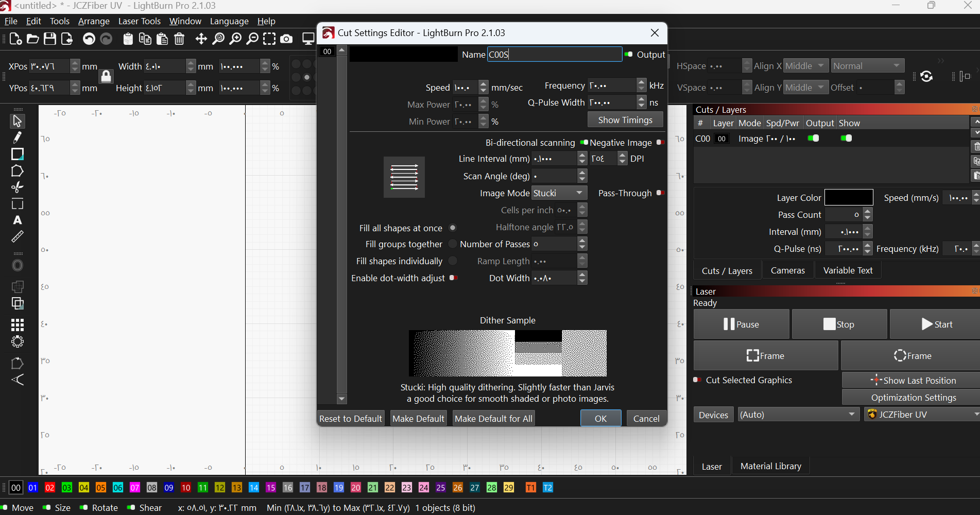Open the Arrange menu
The height and width of the screenshot is (515, 980).
tap(94, 21)
